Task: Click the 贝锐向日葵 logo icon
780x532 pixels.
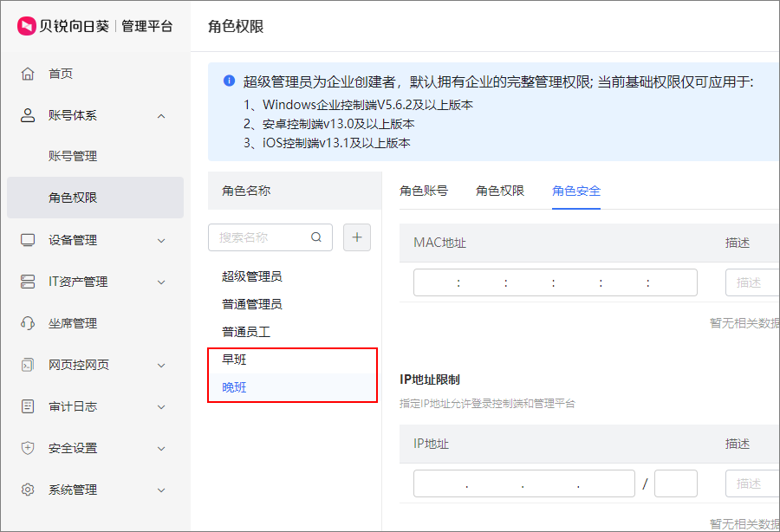Action: pyautogui.click(x=26, y=26)
